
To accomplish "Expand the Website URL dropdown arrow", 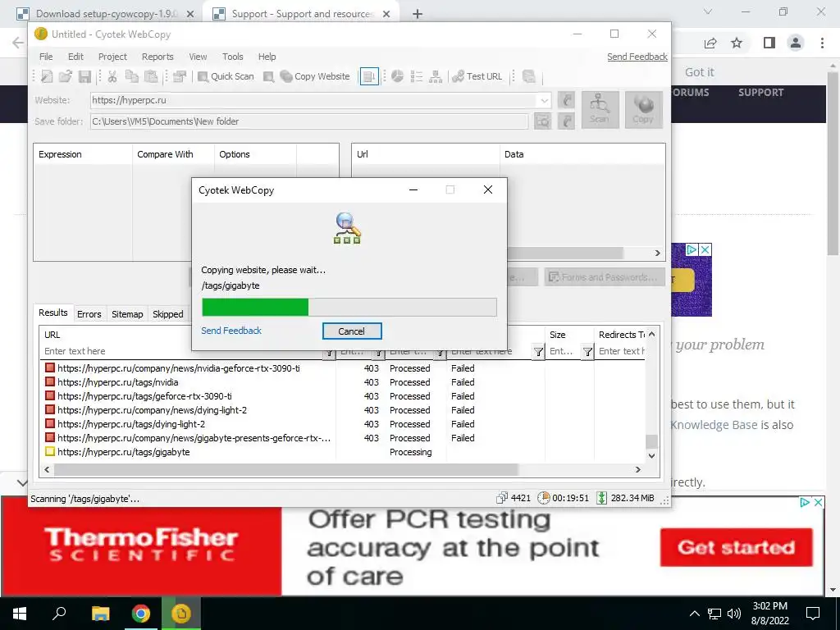I will click(x=544, y=100).
